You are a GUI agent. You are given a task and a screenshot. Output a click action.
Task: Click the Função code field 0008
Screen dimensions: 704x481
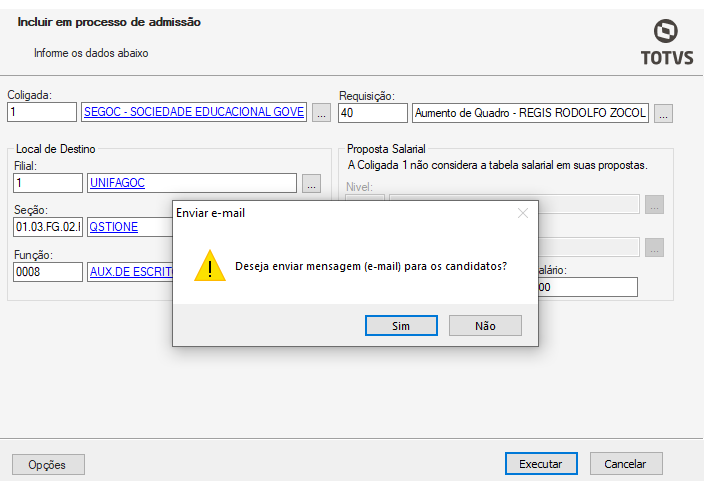(x=48, y=271)
